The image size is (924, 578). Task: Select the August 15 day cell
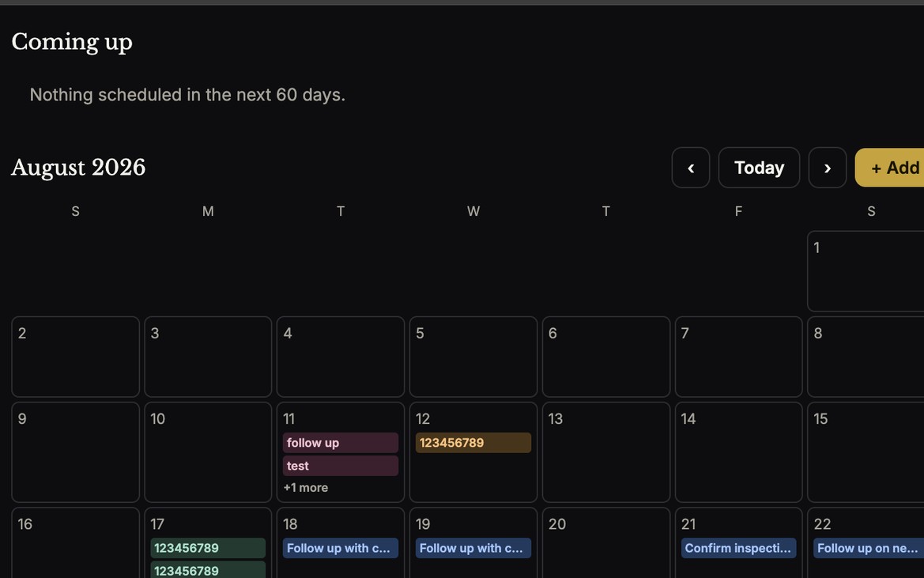[866, 452]
